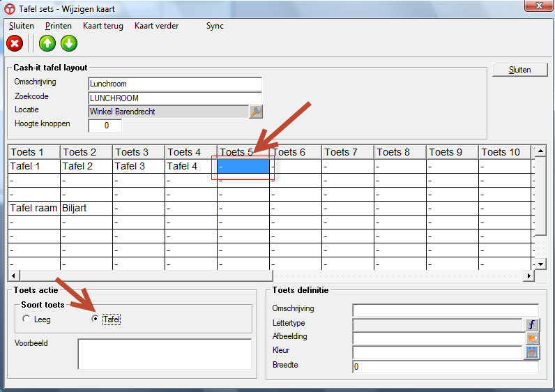The image size is (555, 392).
Task: Select the highlighted cell under Toets 5
Action: (x=243, y=166)
